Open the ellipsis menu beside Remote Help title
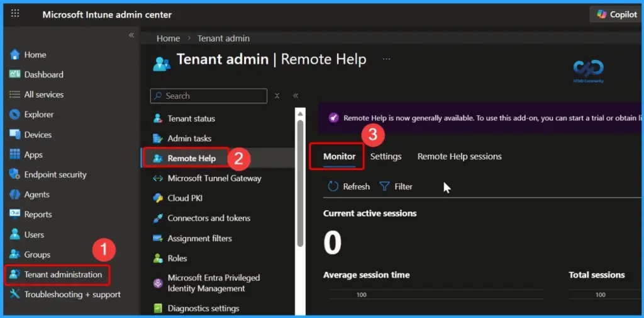This screenshot has height=318, width=644. [x=386, y=59]
